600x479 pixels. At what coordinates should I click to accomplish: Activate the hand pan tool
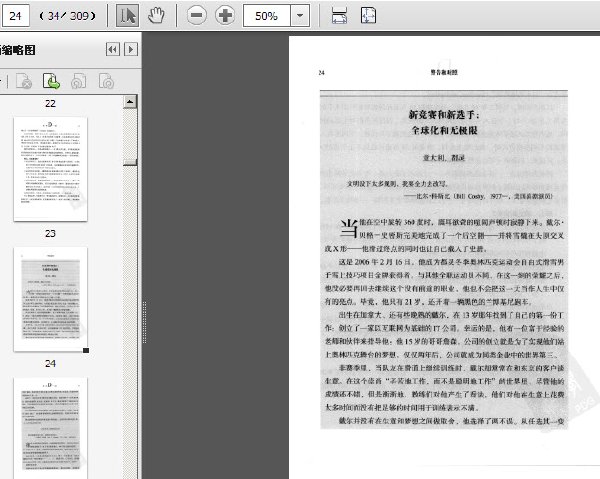point(156,16)
